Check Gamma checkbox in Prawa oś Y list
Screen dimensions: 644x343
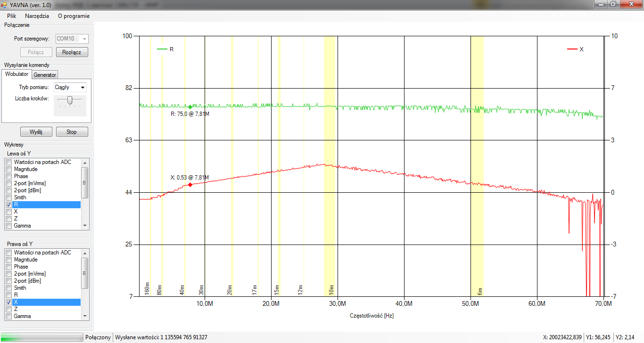tap(8, 316)
